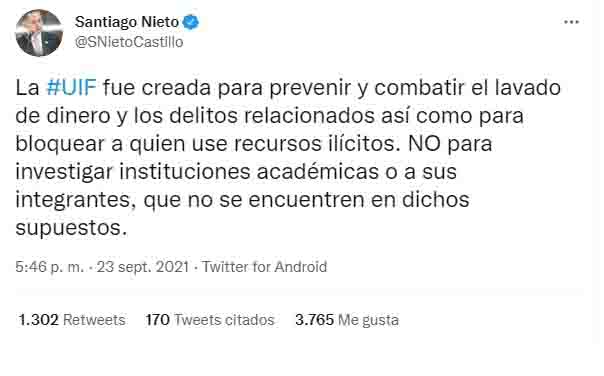
Task: Click the word bloquear in the tweet
Action: pos(69,144)
